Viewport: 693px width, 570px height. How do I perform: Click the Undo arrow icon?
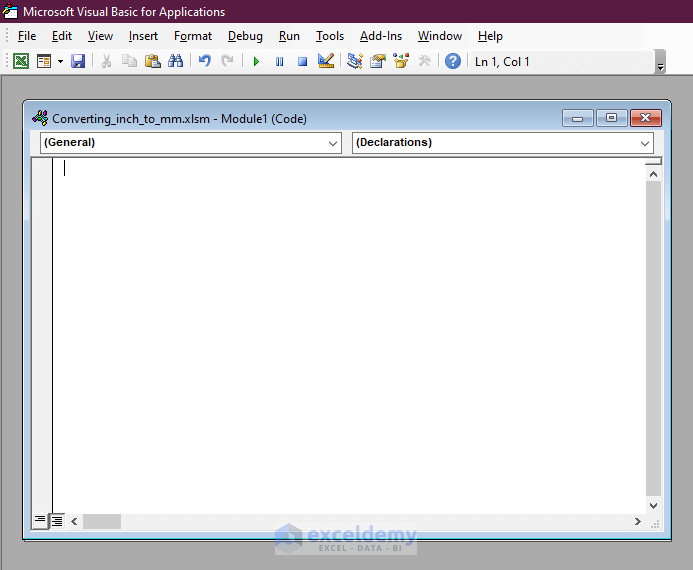tap(205, 61)
